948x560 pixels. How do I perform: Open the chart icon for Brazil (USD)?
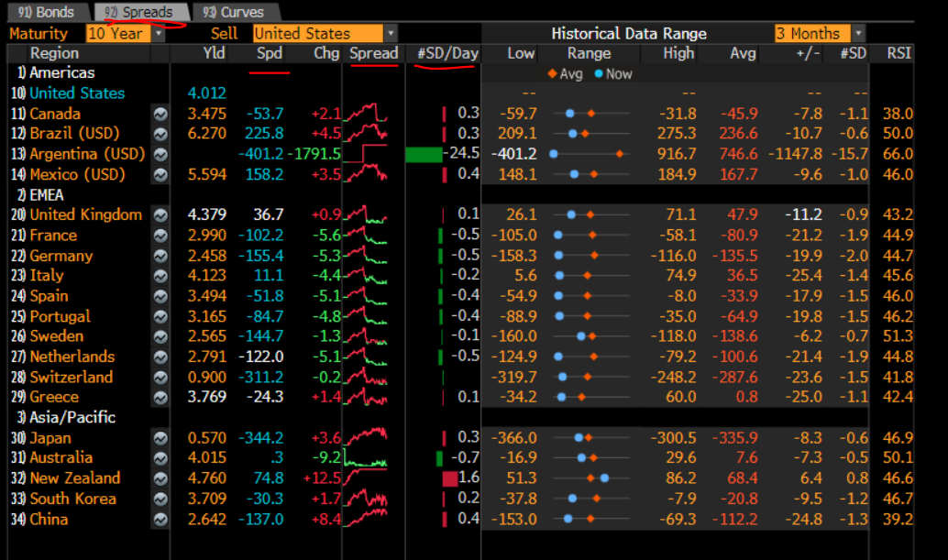click(x=160, y=134)
